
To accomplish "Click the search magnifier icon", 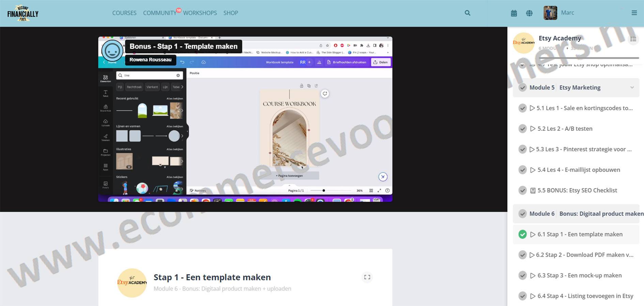I will (x=467, y=13).
